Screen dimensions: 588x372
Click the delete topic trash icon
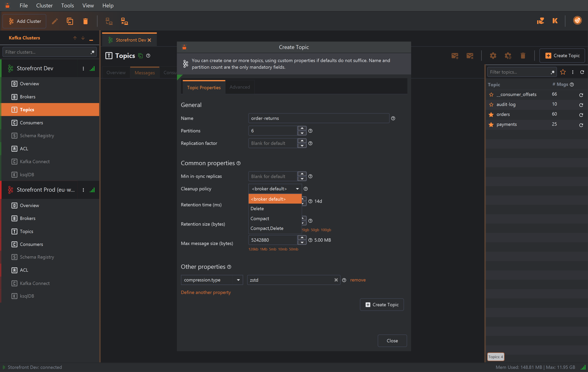point(523,56)
